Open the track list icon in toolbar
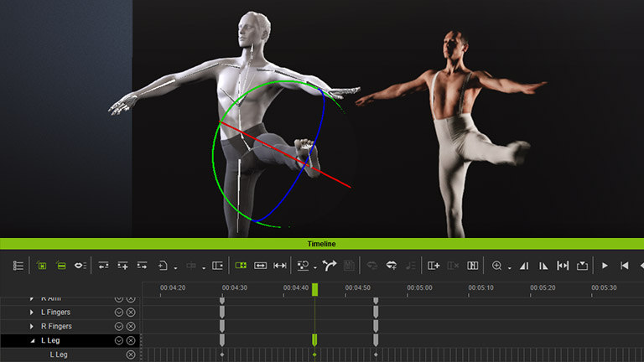Image resolution: width=644 pixels, height=362 pixels. pyautogui.click(x=18, y=266)
